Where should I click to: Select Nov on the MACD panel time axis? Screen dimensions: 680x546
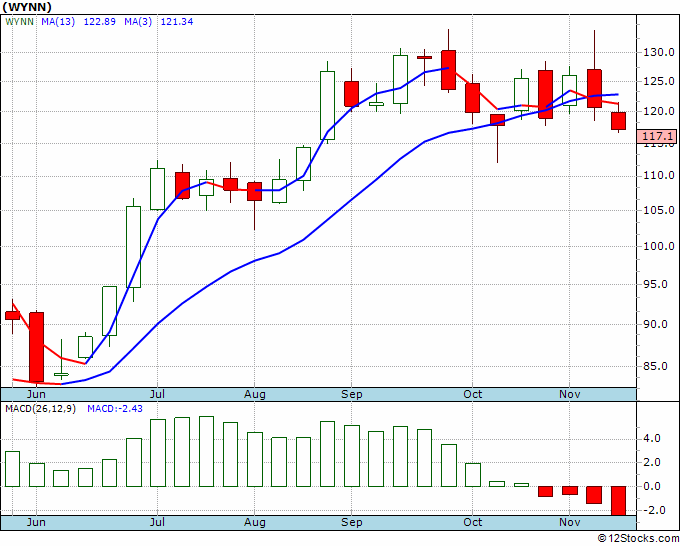569,522
